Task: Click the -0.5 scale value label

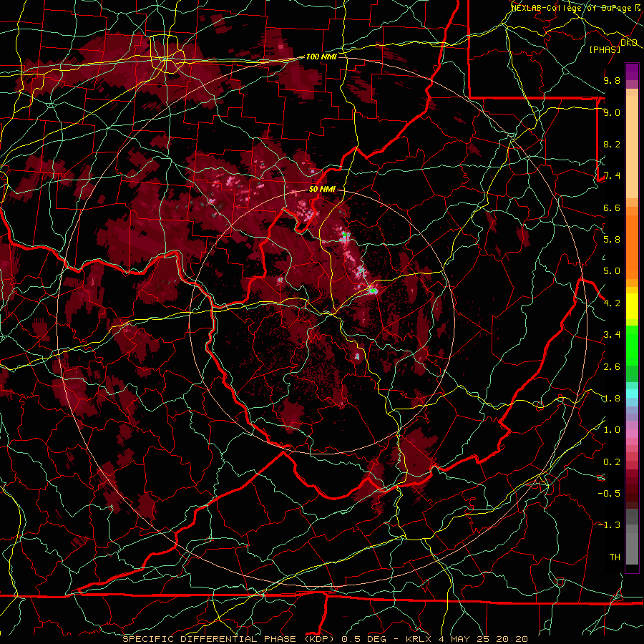Action: click(609, 494)
